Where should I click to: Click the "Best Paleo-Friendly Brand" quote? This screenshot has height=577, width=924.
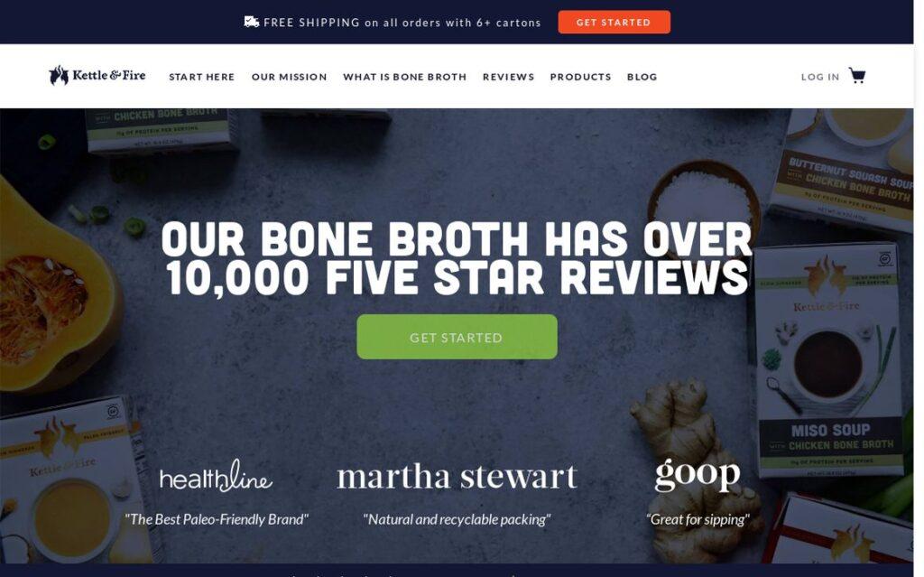[x=217, y=519]
